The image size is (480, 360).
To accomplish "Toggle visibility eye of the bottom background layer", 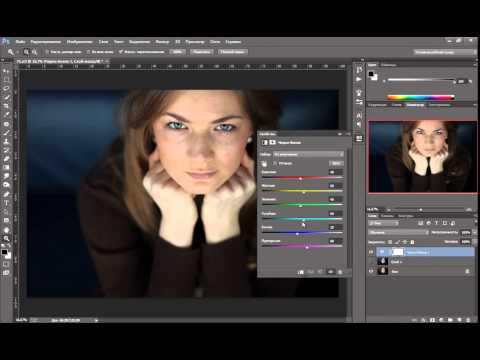I will pos(371,271).
